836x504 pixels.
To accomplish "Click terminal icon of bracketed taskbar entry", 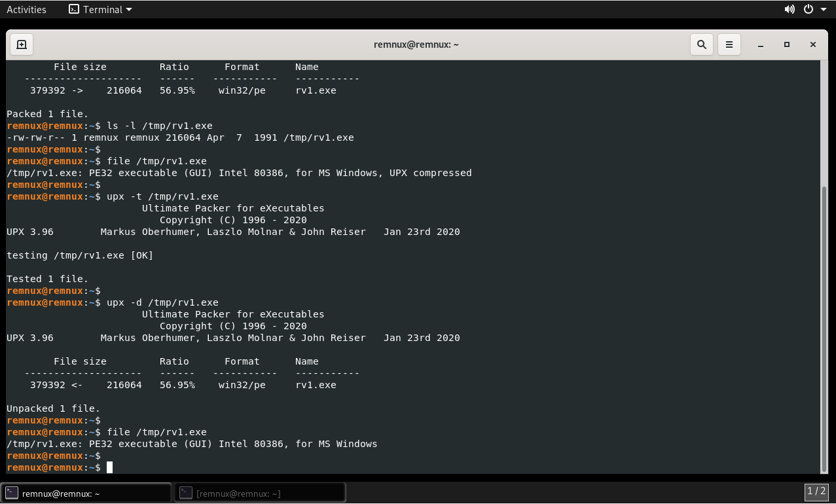I will click(186, 493).
